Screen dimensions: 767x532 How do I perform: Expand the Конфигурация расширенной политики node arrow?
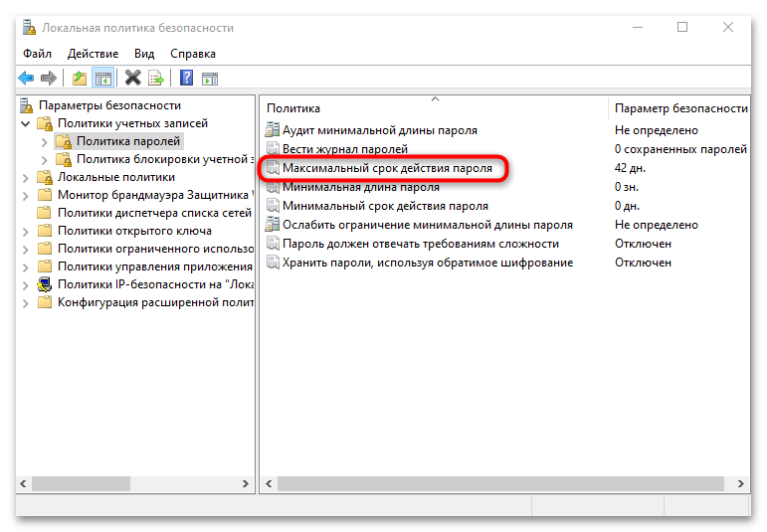(x=26, y=303)
